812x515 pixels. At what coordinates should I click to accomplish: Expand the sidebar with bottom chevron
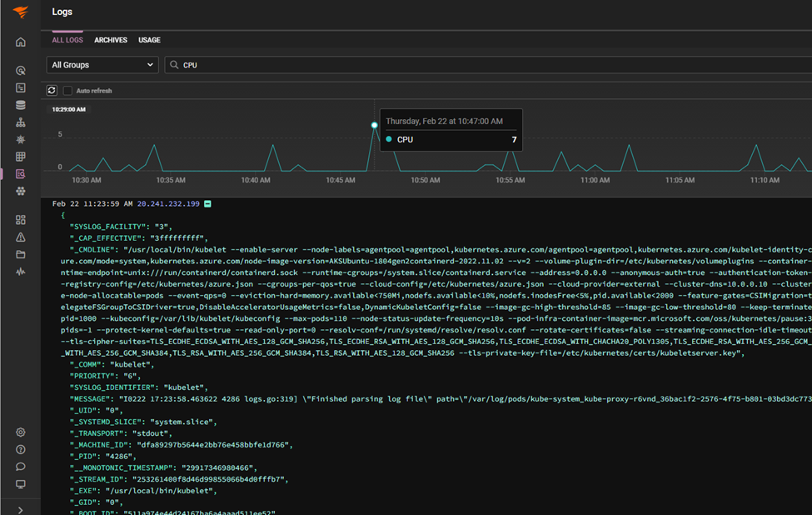[x=20, y=510]
